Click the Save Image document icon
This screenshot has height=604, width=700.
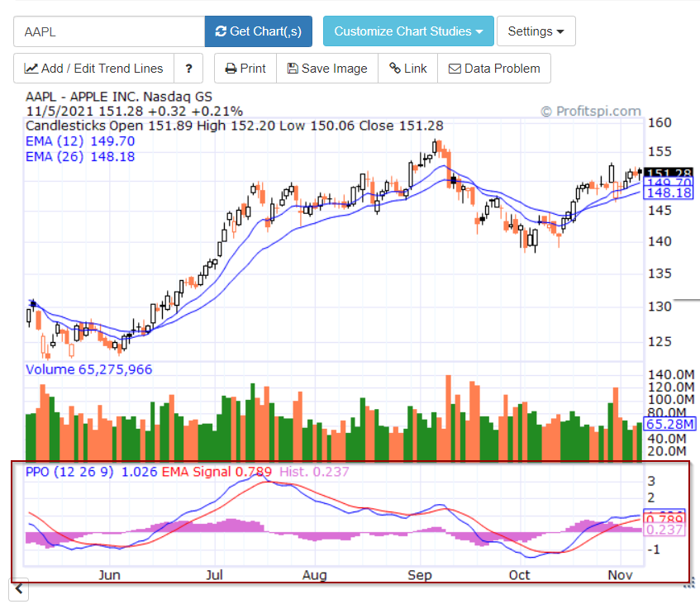(293, 69)
